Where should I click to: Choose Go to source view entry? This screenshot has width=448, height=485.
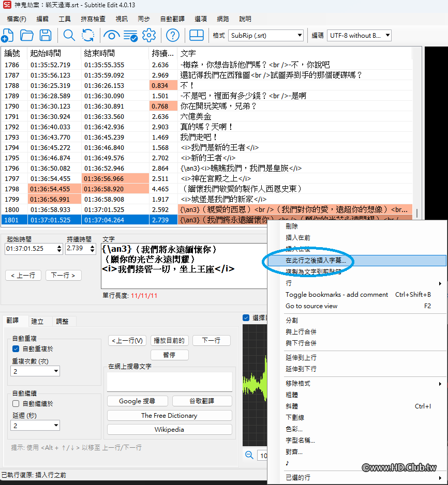click(x=357, y=306)
